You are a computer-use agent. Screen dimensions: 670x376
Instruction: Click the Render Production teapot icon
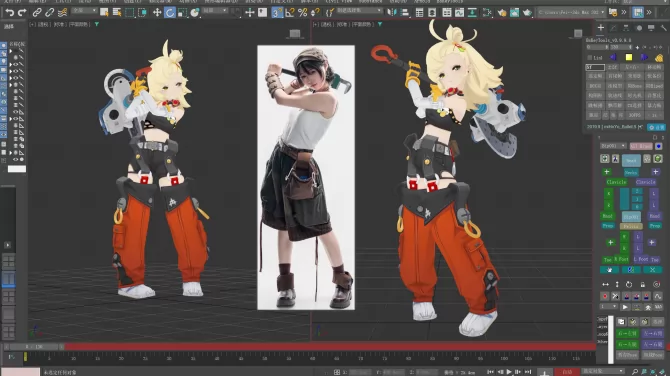tap(527, 13)
